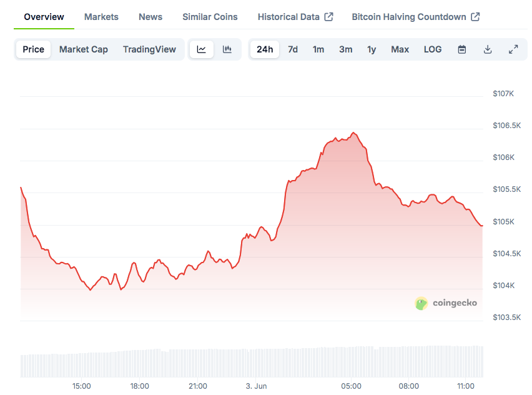Click the $104.5K y-axis label
Screen dimensions: 532x395
506,254
